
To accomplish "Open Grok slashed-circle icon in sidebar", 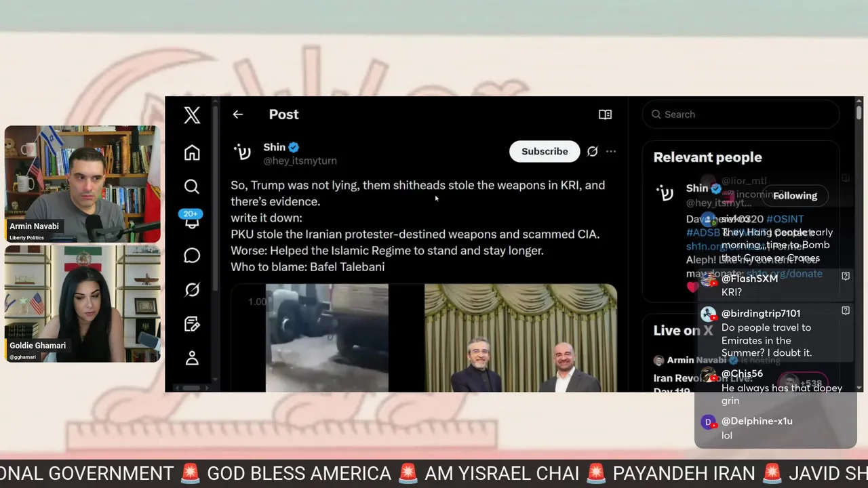I will (192, 289).
